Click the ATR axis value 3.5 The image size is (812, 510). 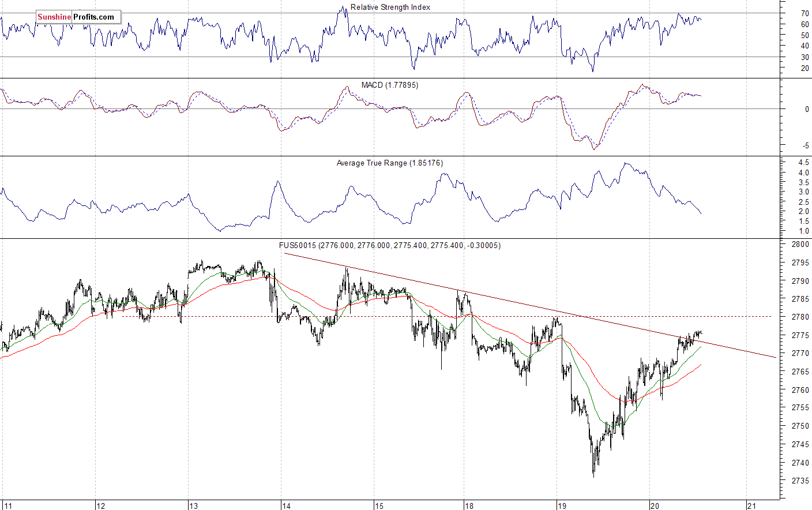click(803, 182)
